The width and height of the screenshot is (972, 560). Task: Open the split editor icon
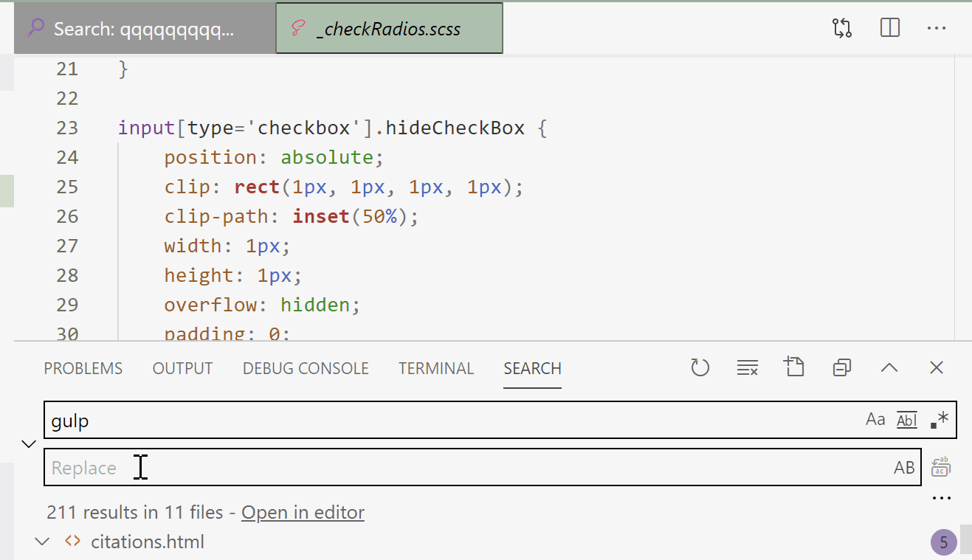pyautogui.click(x=889, y=27)
